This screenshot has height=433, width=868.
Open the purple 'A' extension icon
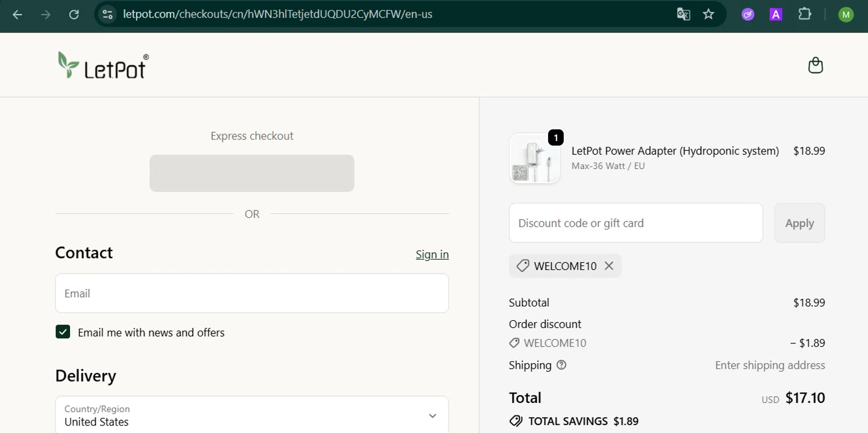click(776, 14)
